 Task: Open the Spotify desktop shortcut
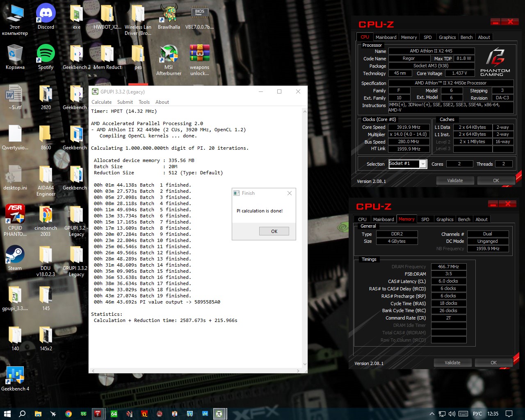pos(46,57)
